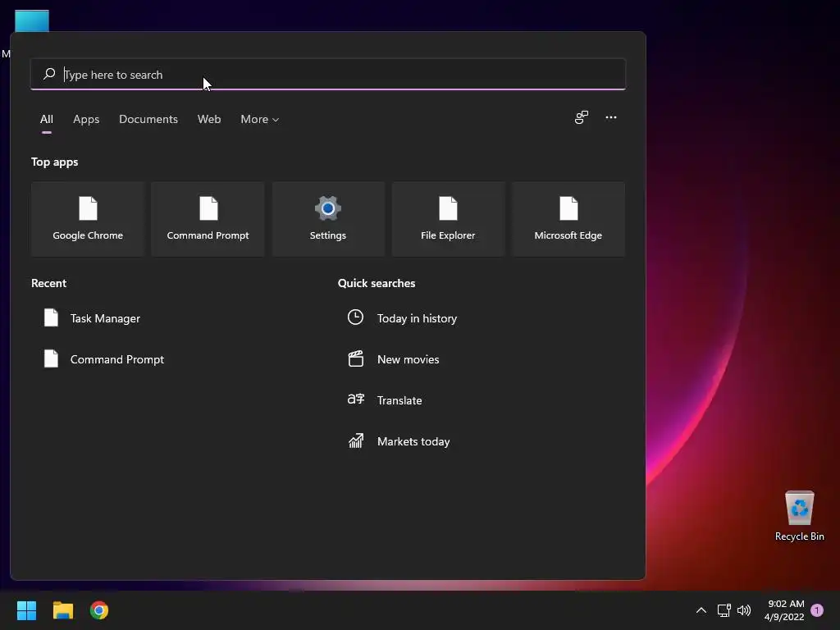The width and height of the screenshot is (840, 630).
Task: Switch to the Apps tab
Action: [86, 119]
